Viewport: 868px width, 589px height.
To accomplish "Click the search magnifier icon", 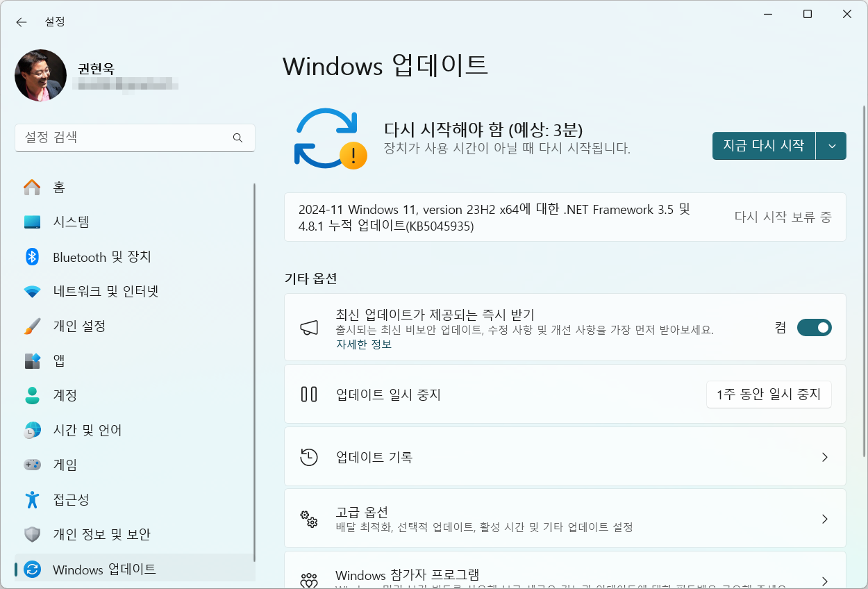I will [x=238, y=138].
